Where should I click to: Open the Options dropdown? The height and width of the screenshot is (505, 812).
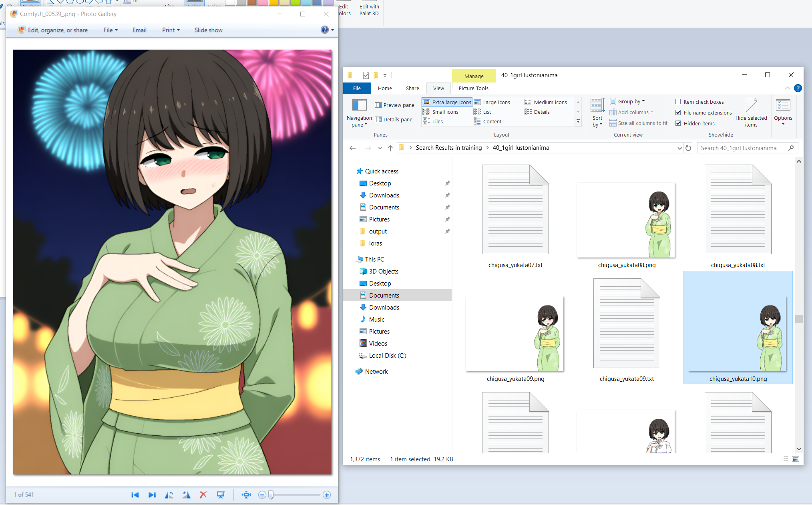pyautogui.click(x=783, y=113)
